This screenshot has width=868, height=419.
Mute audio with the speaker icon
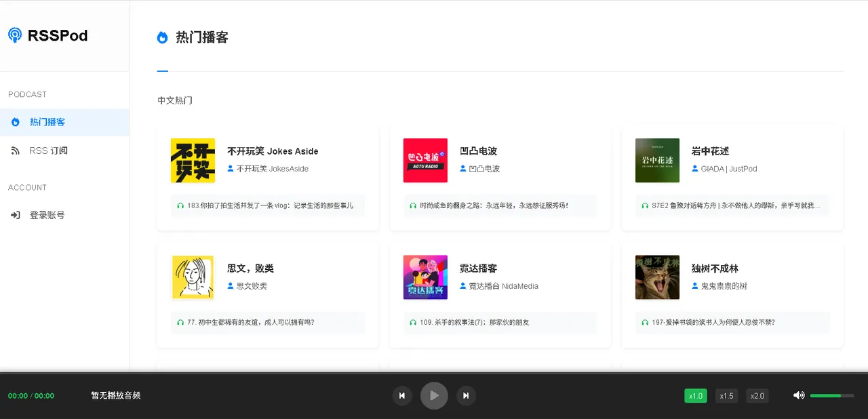pos(799,395)
